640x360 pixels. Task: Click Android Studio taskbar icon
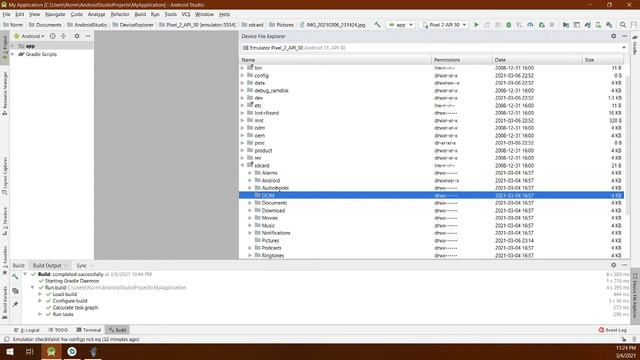51,351
